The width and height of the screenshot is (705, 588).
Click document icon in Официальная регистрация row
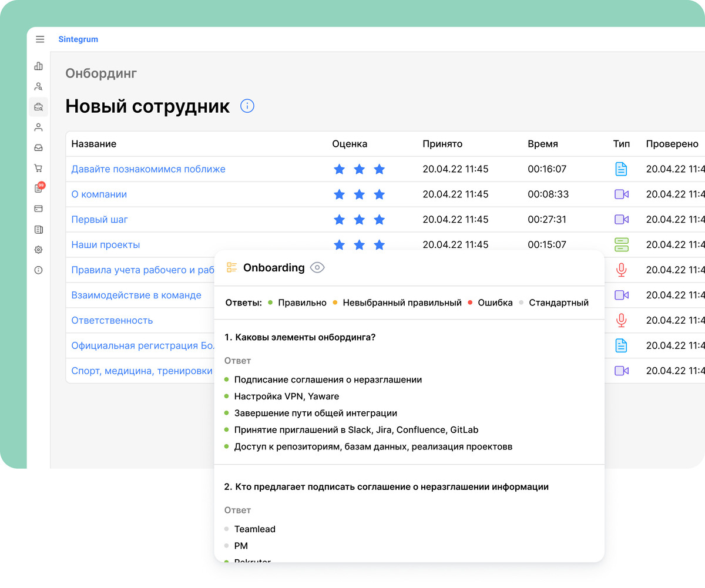click(x=621, y=345)
